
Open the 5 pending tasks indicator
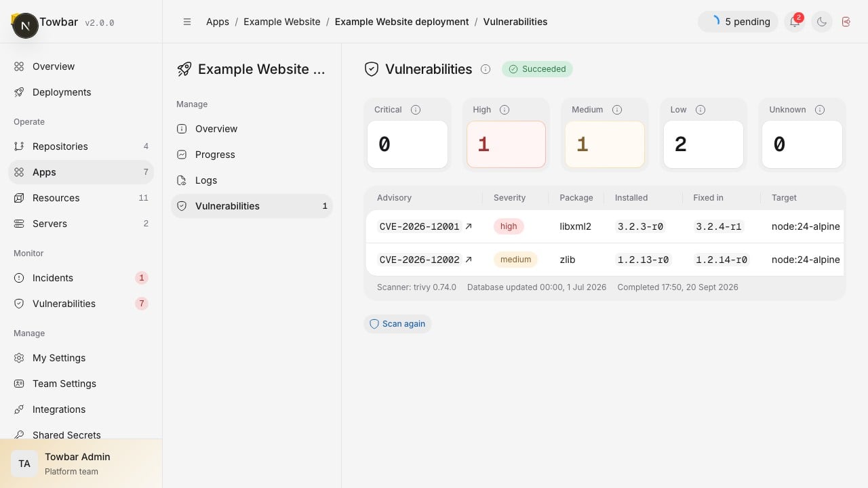coord(738,22)
